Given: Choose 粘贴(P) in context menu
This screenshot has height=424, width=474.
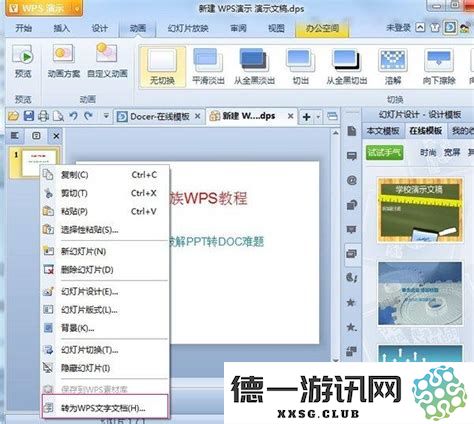Looking at the screenshot, I should pos(105,211).
